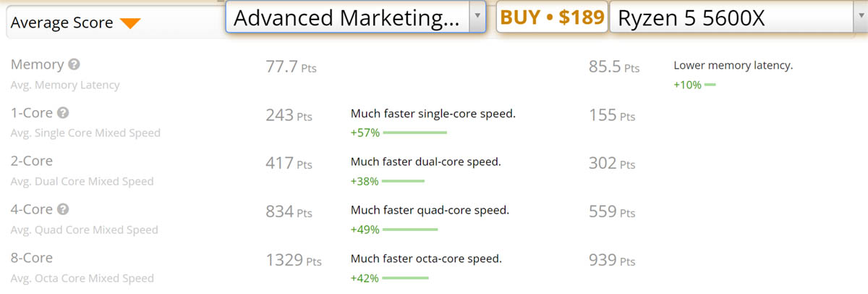Click the question mark next to 4-Core

click(x=64, y=209)
